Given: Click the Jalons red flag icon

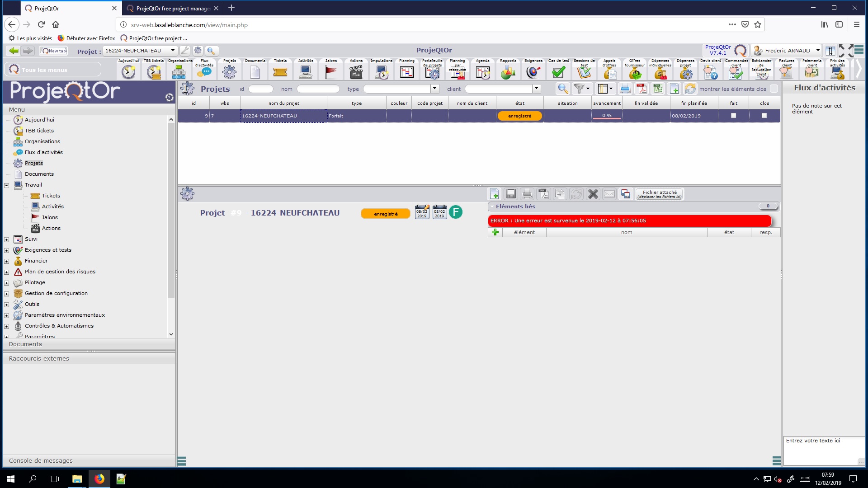Looking at the screenshot, I should point(331,71).
